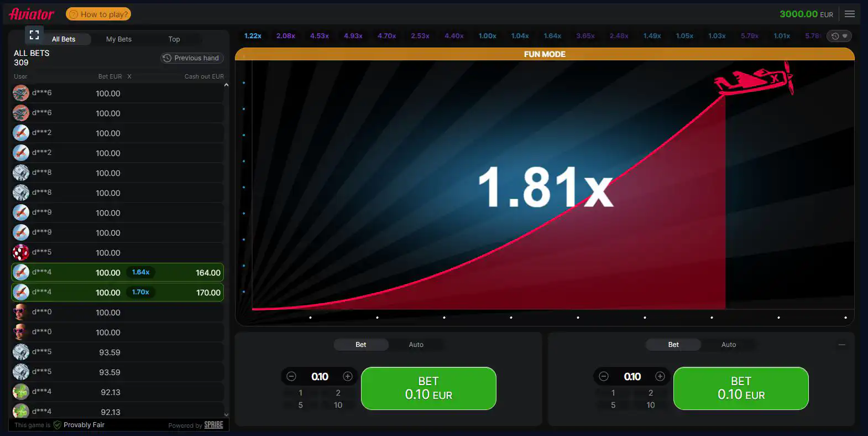This screenshot has width=868, height=436.
Task: Click the Provably Fair shield icon
Action: click(x=57, y=425)
